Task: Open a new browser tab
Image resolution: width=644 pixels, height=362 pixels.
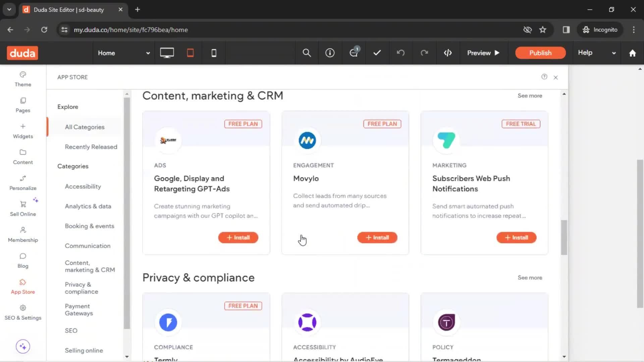Action: click(x=137, y=9)
